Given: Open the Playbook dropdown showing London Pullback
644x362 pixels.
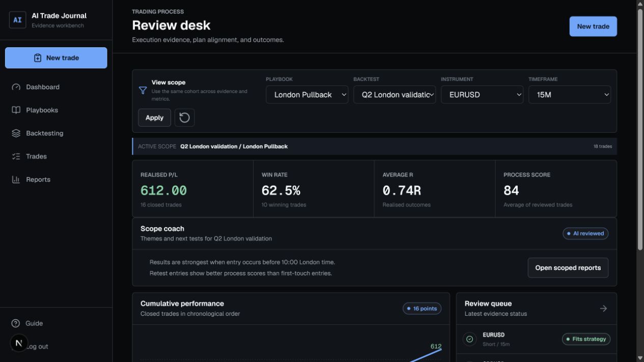Looking at the screenshot, I should [307, 95].
